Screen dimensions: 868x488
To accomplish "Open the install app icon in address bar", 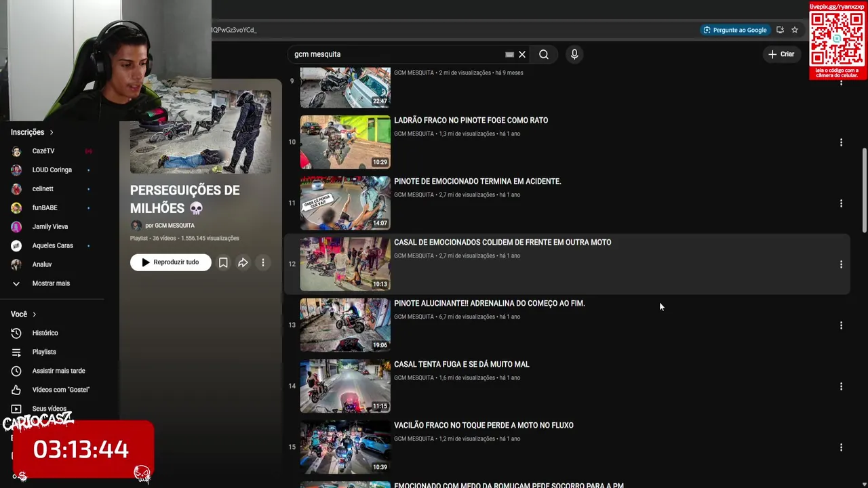I will pyautogui.click(x=780, y=30).
